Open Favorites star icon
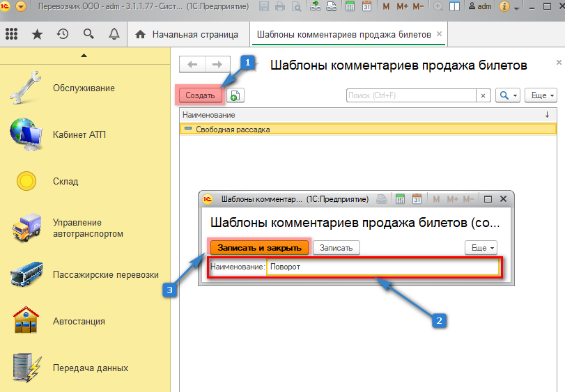Image resolution: width=565 pixels, height=392 pixels. [37, 34]
